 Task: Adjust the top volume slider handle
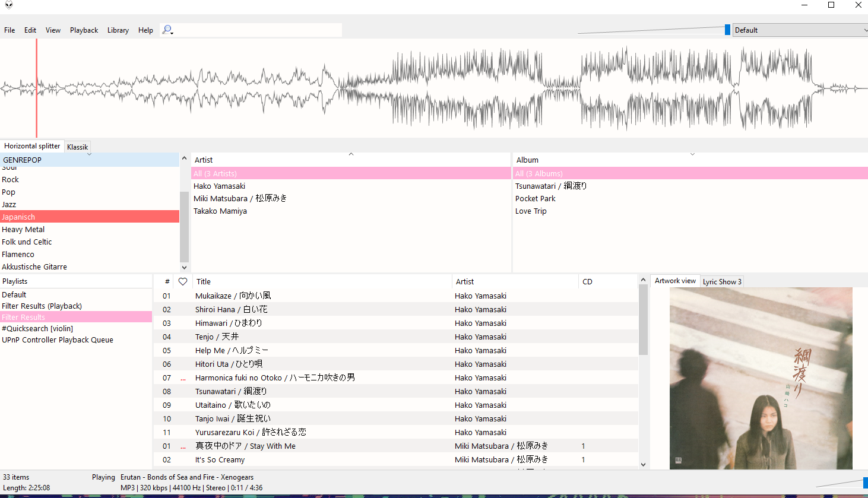727,30
